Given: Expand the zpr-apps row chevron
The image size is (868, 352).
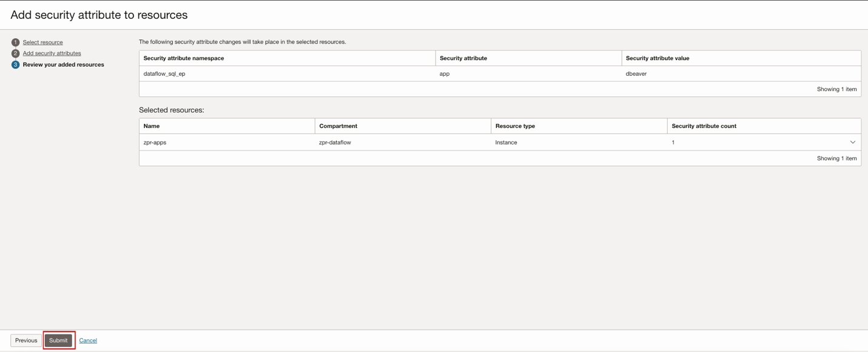Looking at the screenshot, I should 852,143.
